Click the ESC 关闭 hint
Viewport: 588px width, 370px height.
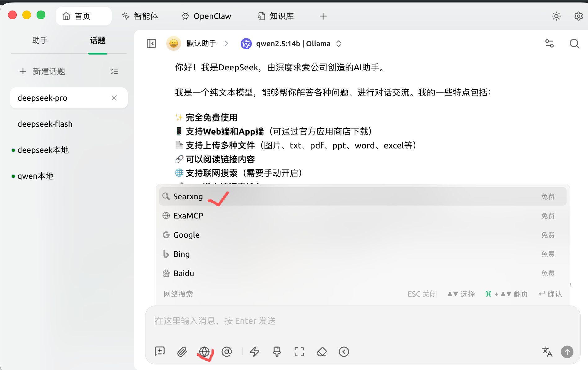click(x=422, y=294)
